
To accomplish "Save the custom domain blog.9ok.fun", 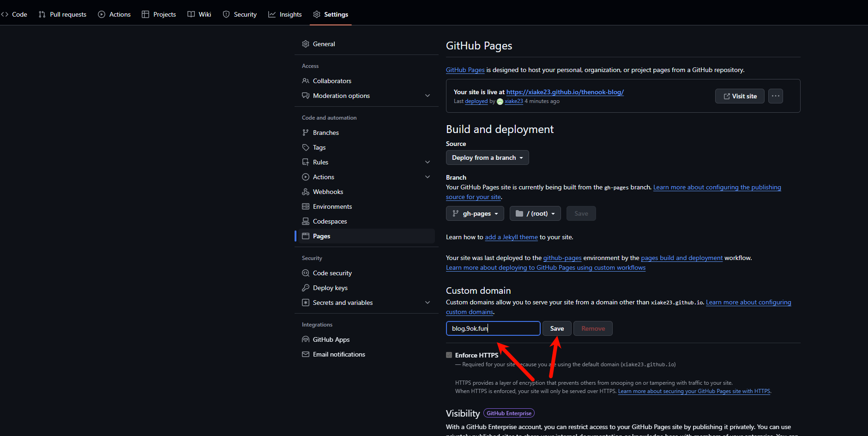I will pos(557,328).
